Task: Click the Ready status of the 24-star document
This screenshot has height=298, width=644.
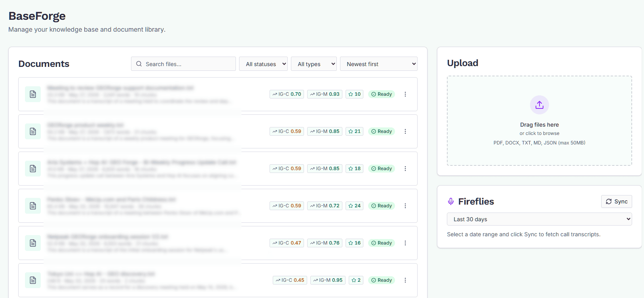Action: click(x=382, y=206)
